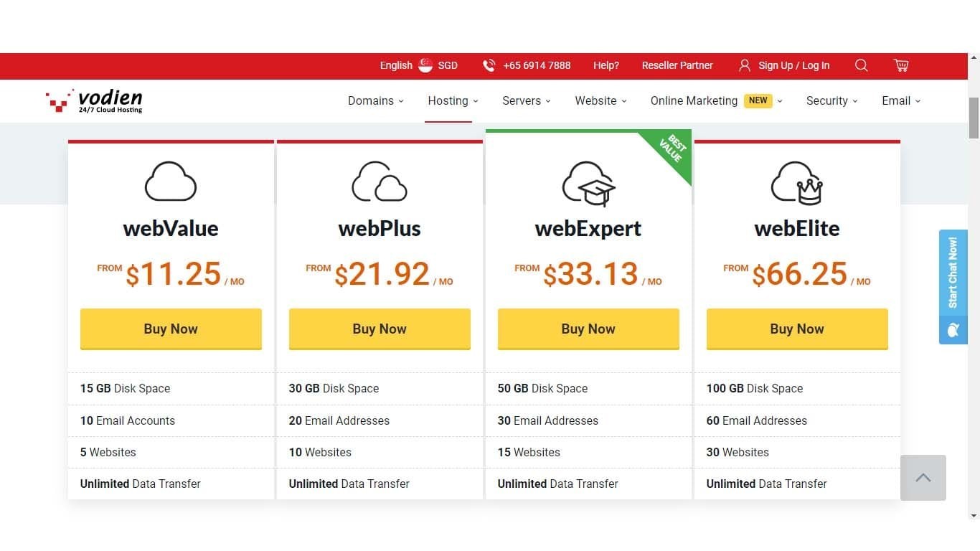980x551 pixels.
Task: Expand the Website menu
Action: coord(601,100)
